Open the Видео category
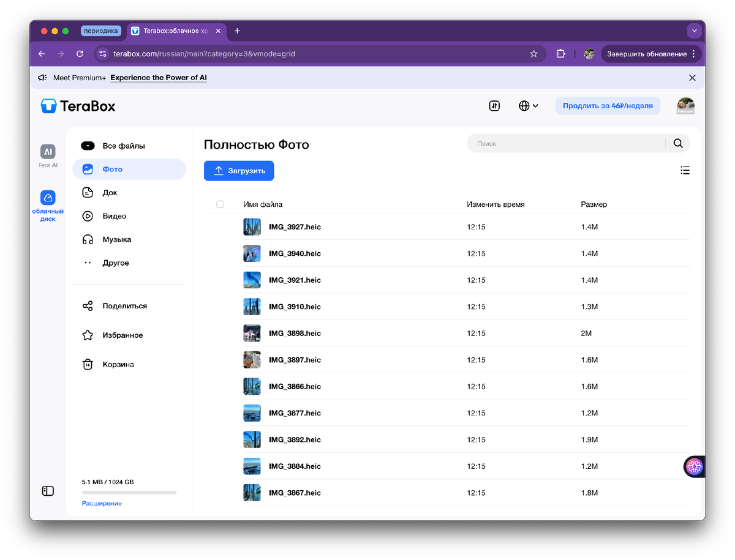The width and height of the screenshot is (735, 560). (x=129, y=216)
